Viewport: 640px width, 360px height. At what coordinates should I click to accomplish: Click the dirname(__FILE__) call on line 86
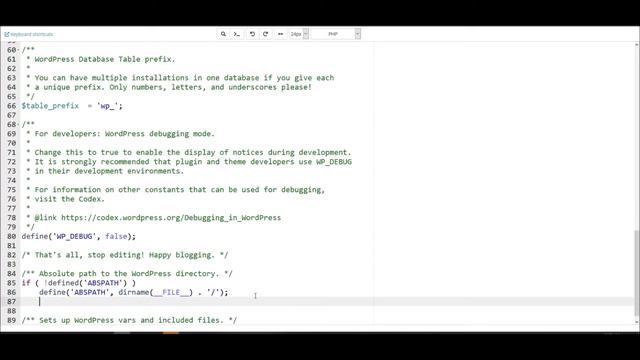click(x=156, y=292)
